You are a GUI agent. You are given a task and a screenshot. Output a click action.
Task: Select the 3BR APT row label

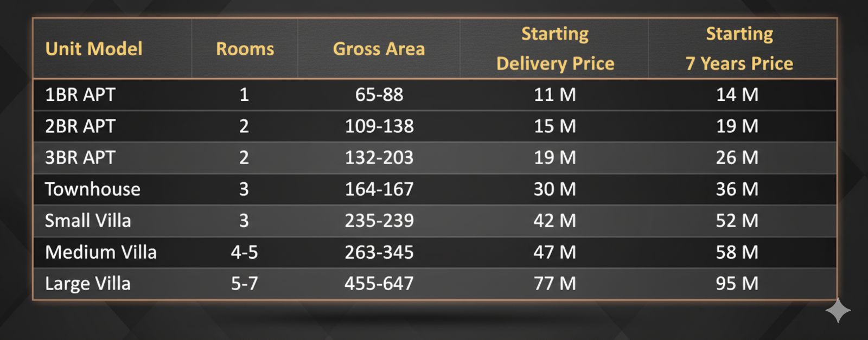coord(80,158)
